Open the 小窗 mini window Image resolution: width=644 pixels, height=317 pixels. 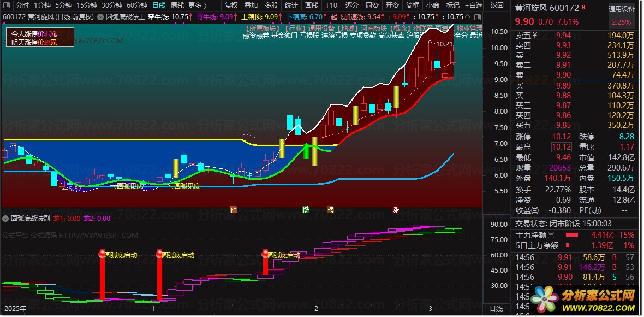coord(432,5)
